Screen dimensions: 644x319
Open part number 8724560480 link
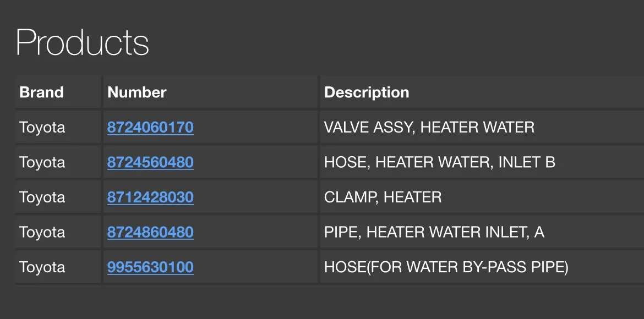pos(150,162)
